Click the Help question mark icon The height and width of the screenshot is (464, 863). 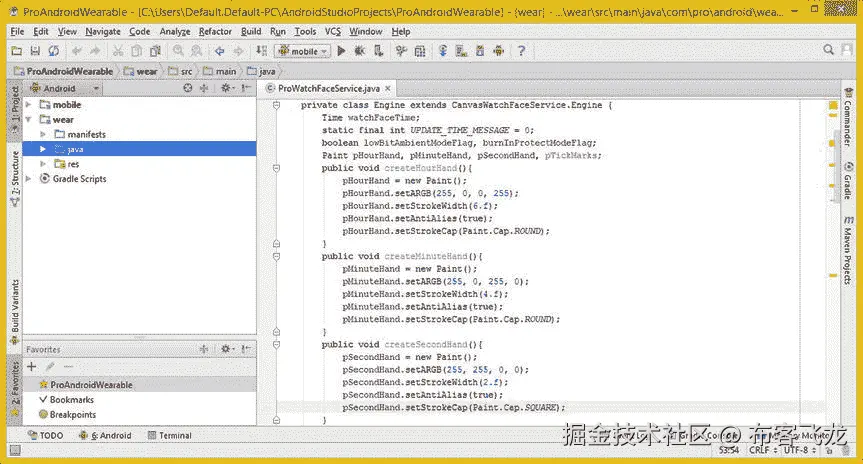pos(521,51)
